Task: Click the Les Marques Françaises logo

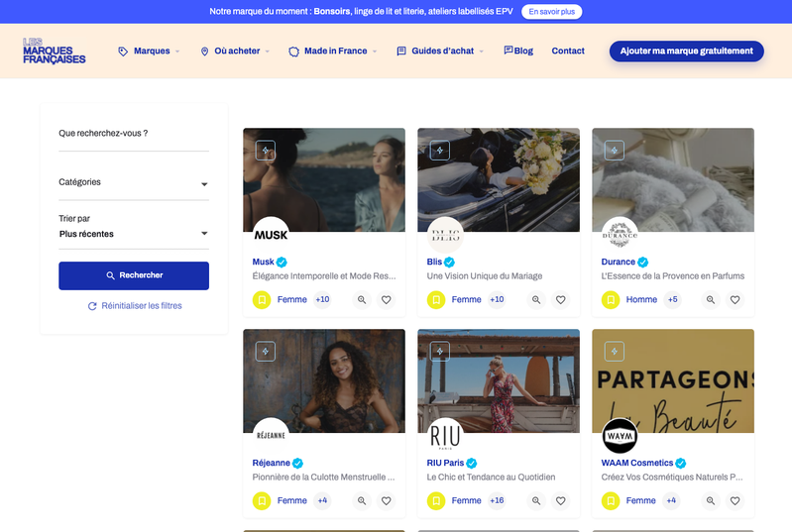Action: (55, 51)
